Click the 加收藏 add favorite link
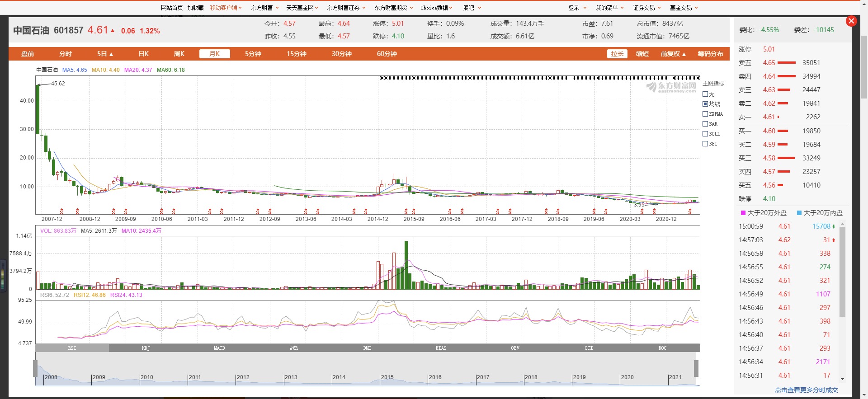Viewport: 868px width, 399px height. pyautogui.click(x=196, y=8)
